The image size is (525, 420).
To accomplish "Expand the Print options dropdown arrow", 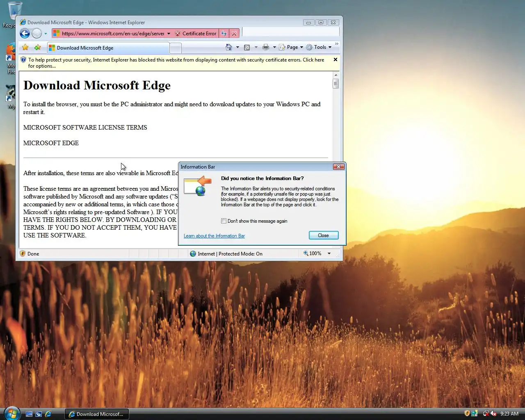I will (x=274, y=47).
